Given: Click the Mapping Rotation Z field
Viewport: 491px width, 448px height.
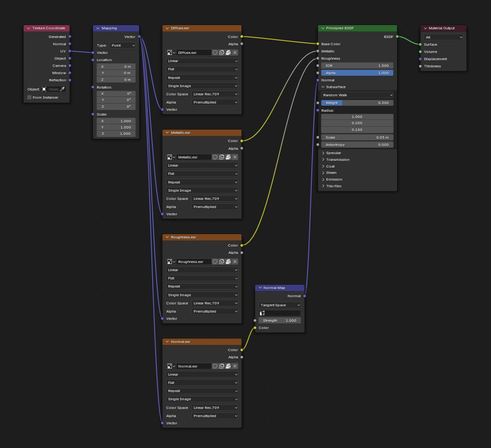Looking at the screenshot, I should coord(116,107).
